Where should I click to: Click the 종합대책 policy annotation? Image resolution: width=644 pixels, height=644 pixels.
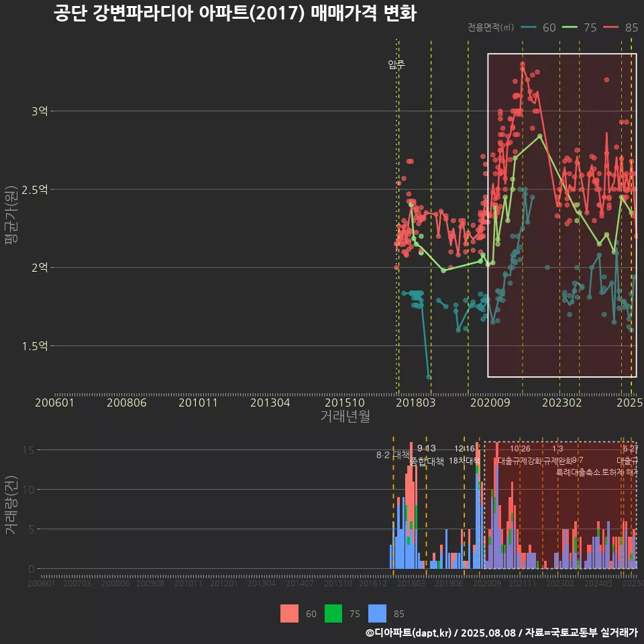click(x=427, y=462)
